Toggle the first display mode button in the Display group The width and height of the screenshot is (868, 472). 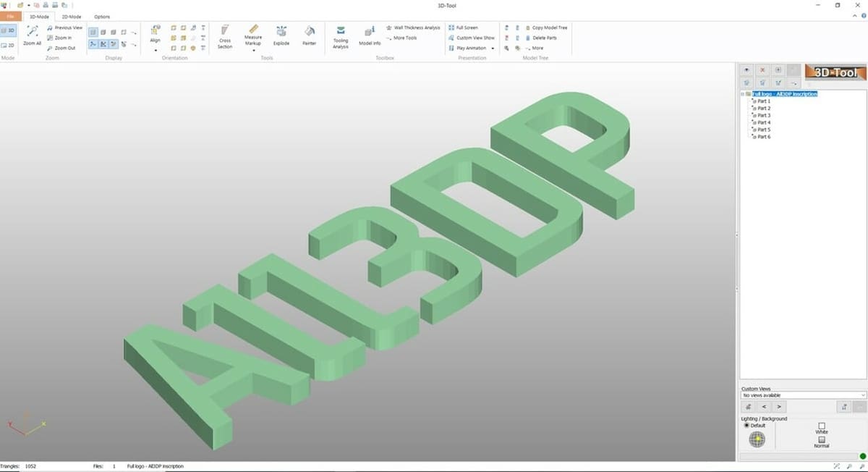click(x=93, y=32)
